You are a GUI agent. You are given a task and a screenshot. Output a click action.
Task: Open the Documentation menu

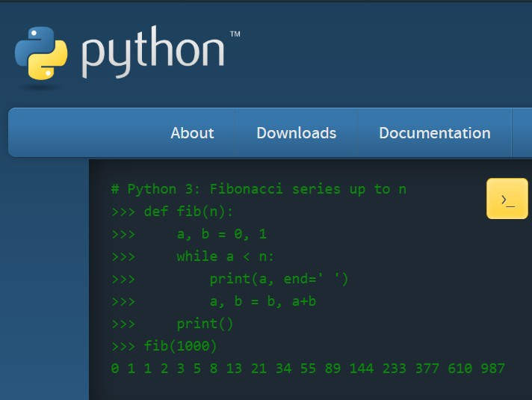[434, 133]
